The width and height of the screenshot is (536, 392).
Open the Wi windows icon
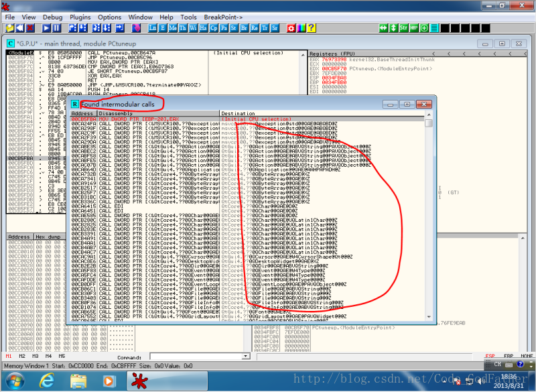pyautogui.click(x=193, y=28)
